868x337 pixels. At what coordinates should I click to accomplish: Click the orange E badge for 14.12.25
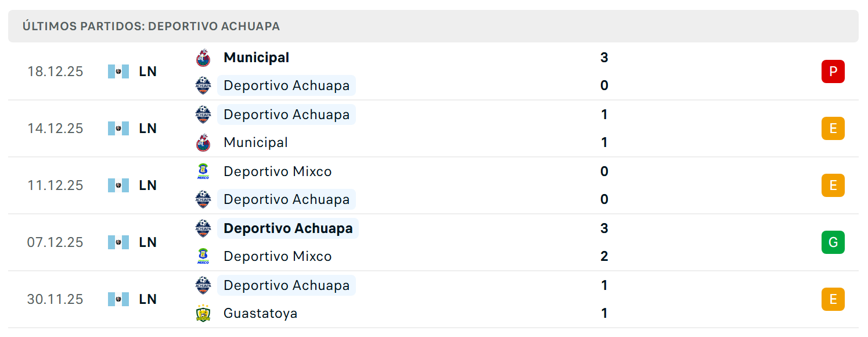833,128
